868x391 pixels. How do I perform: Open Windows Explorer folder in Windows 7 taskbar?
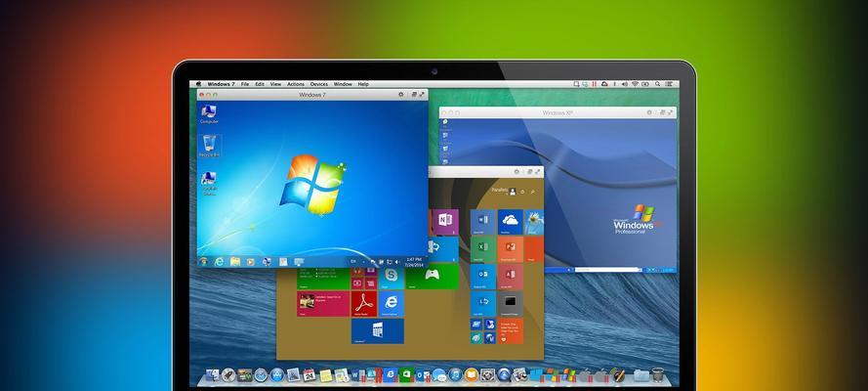234,261
